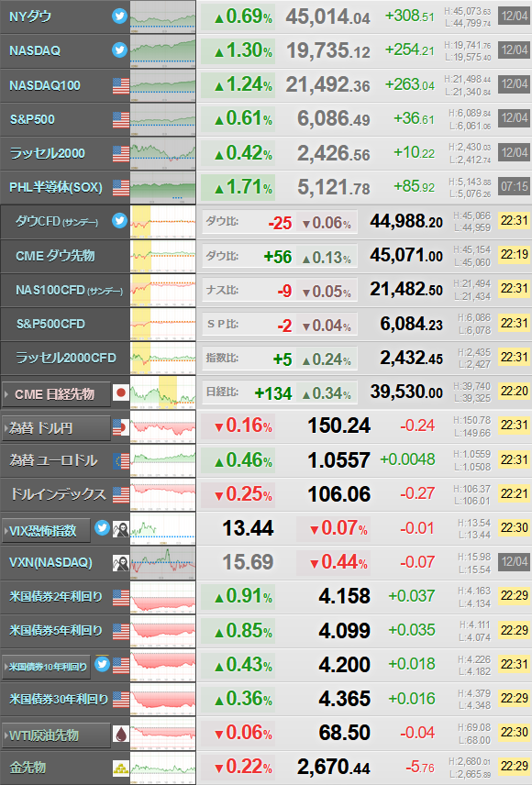532x785 pixels.
Task: Click the grim reaper icon beside VIX恐怖指数
Action: point(121,529)
